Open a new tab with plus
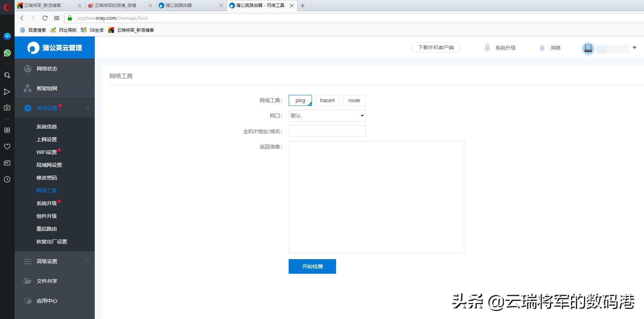The height and width of the screenshot is (319, 644). pyautogui.click(x=303, y=5)
